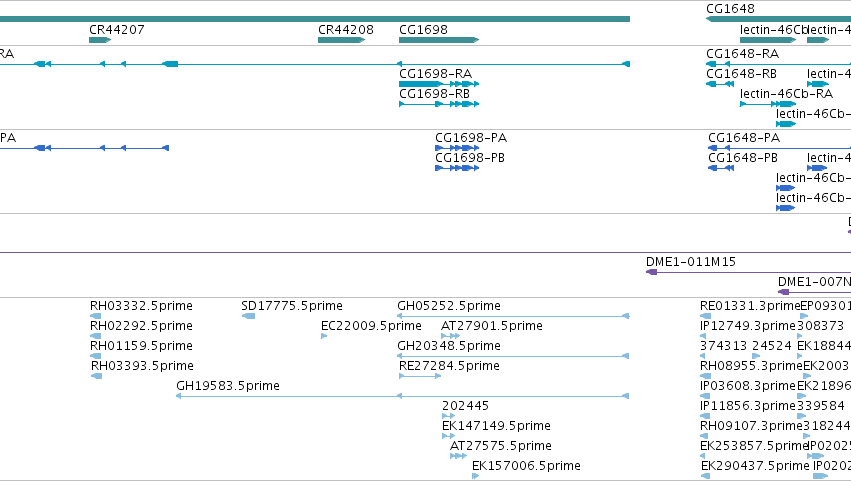Image resolution: width=851 pixels, height=481 pixels.
Task: Select the CG1698 gene feature bar
Action: pyautogui.click(x=439, y=40)
